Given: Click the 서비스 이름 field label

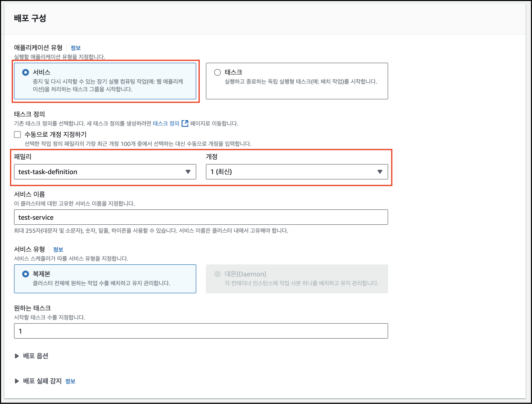Looking at the screenshot, I should pos(29,194).
